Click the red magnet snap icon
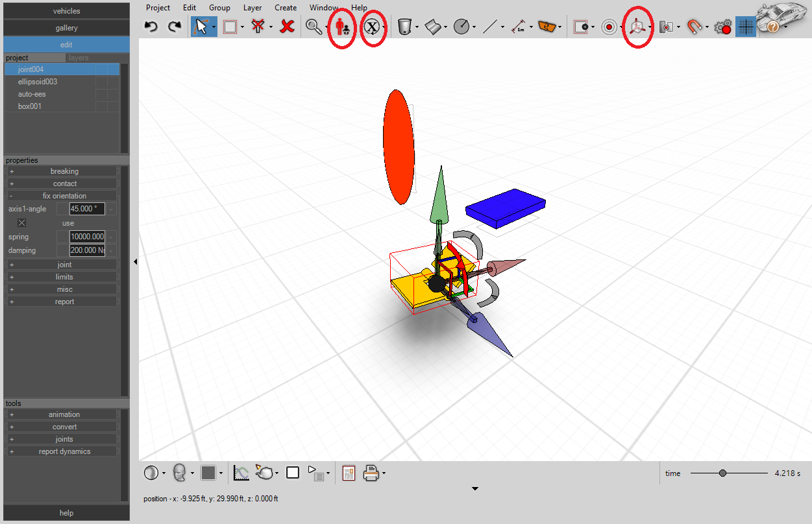 695,27
